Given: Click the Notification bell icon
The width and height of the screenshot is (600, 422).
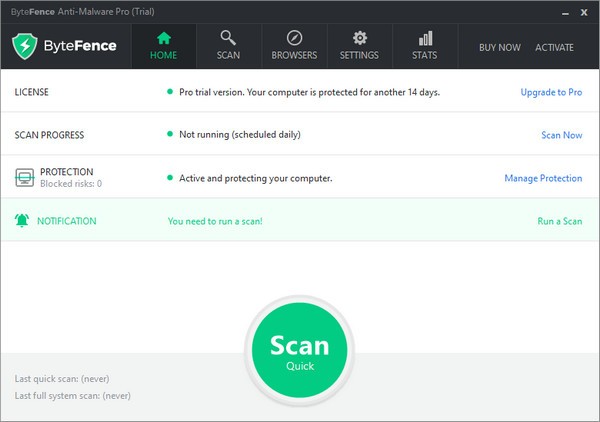Looking at the screenshot, I should tap(22, 220).
